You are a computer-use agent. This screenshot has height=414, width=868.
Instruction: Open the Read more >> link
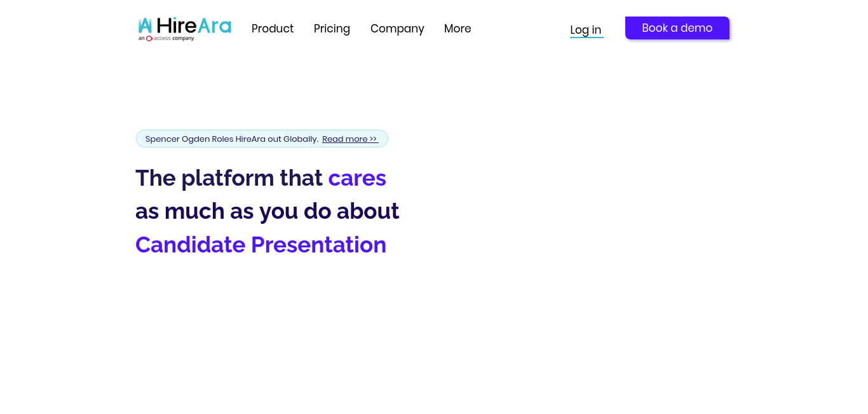pyautogui.click(x=350, y=139)
